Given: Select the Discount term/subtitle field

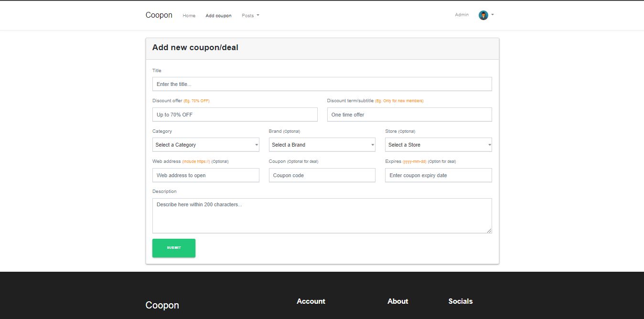Looking at the screenshot, I should (x=409, y=115).
